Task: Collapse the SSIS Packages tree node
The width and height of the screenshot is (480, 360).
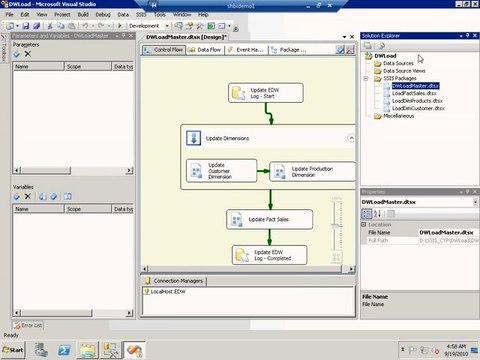Action: click(366, 79)
